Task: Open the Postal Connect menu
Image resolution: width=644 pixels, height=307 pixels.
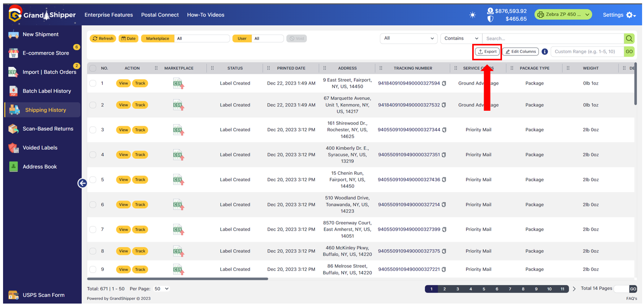Action: coord(160,15)
